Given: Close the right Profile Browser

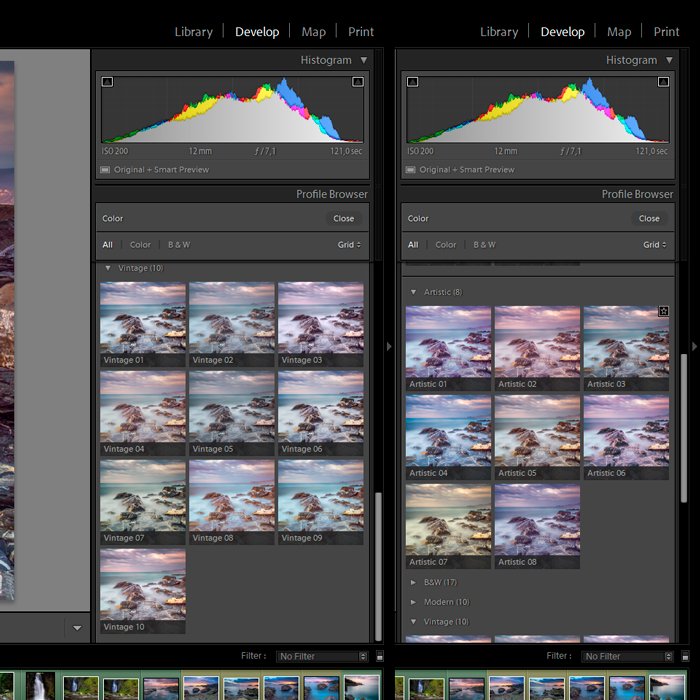Looking at the screenshot, I should (649, 218).
